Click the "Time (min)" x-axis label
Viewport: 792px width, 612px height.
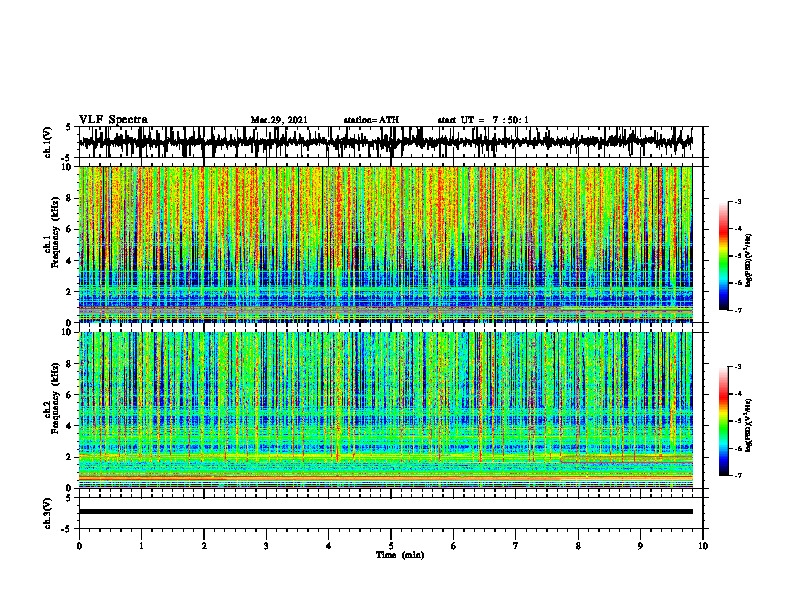point(400,555)
